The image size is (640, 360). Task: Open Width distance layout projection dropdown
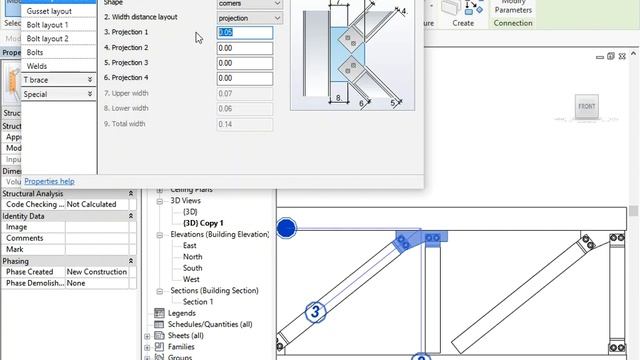click(249, 18)
